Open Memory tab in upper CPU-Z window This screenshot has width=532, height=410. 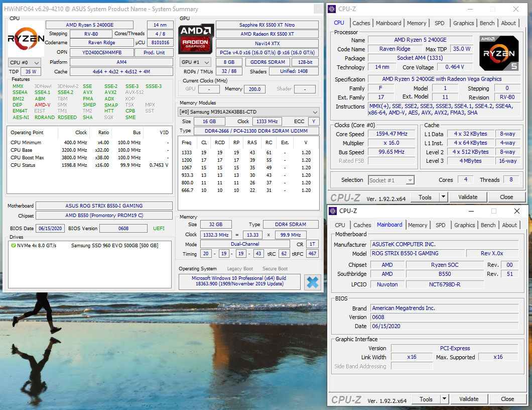click(416, 23)
